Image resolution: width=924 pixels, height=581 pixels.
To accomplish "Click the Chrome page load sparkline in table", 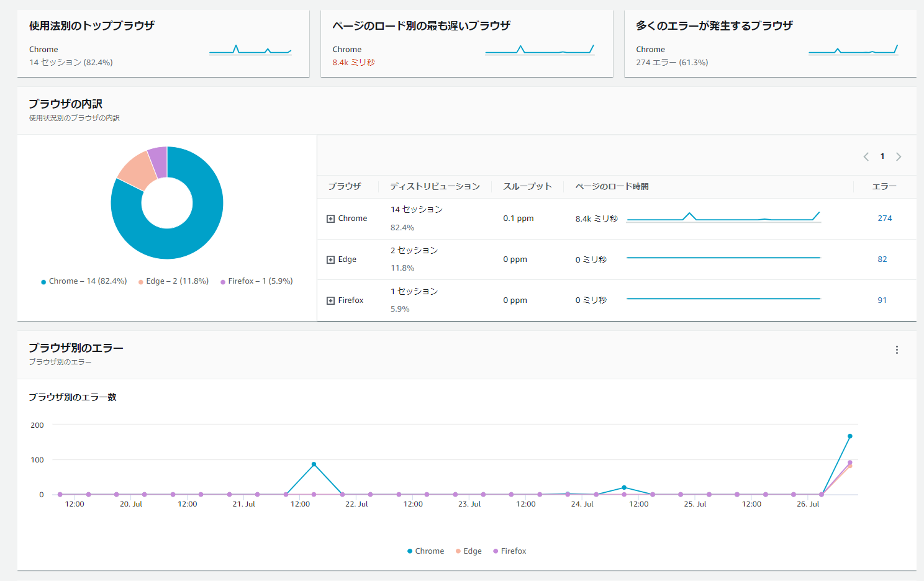I will pyautogui.click(x=723, y=217).
